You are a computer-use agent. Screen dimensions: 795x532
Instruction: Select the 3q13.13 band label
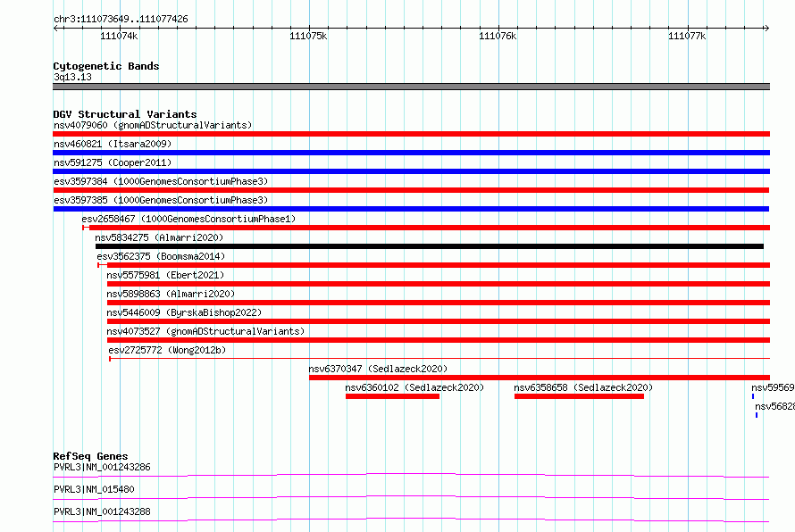tap(72, 77)
